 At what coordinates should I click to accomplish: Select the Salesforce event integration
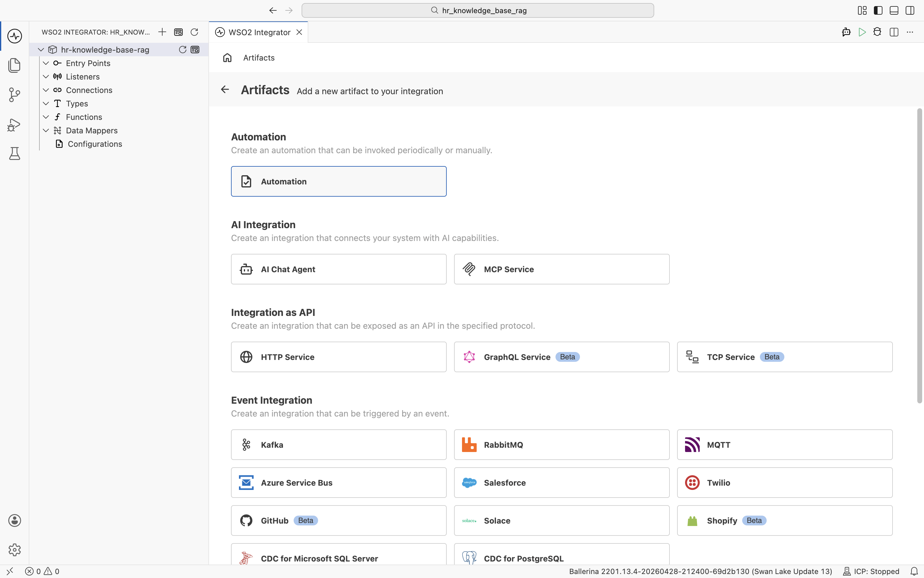(562, 483)
